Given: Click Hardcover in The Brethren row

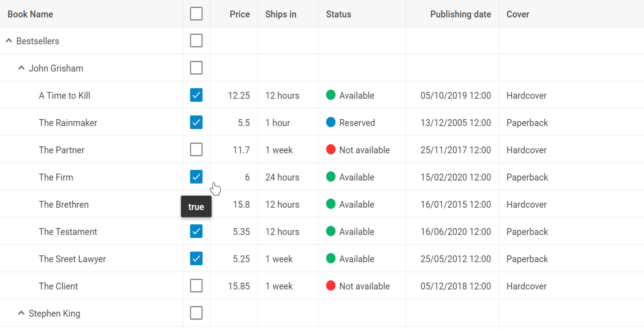Looking at the screenshot, I should tap(527, 204).
